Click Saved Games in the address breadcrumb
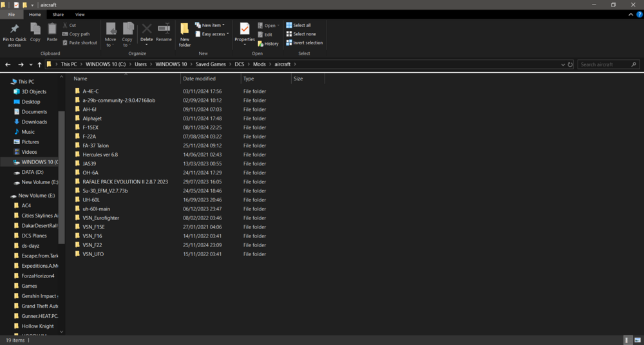 210,64
